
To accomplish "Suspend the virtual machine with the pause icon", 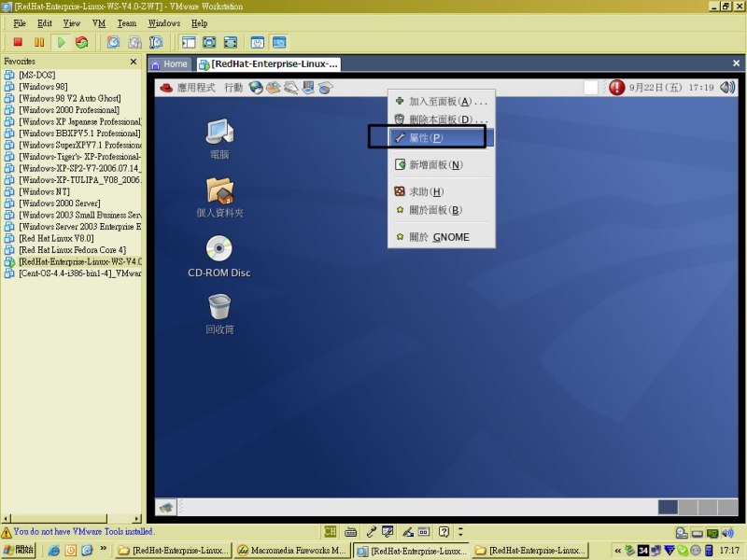I will 39,42.
